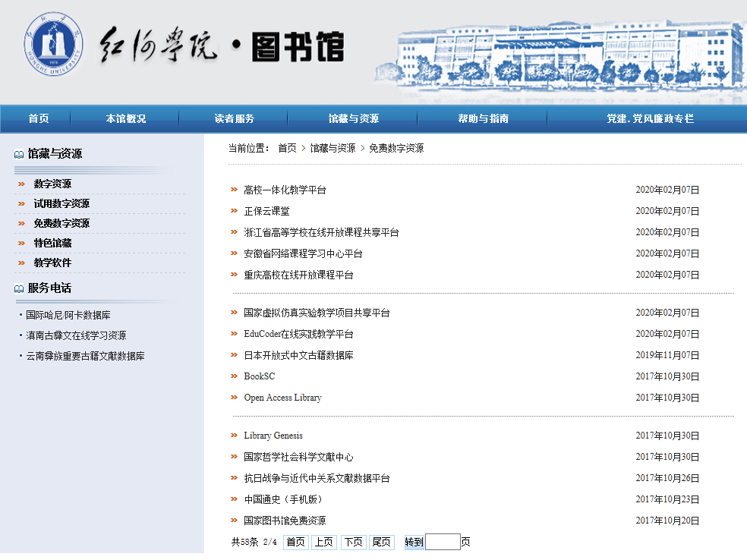
Task: Click the page number input field
Action: [x=443, y=542]
